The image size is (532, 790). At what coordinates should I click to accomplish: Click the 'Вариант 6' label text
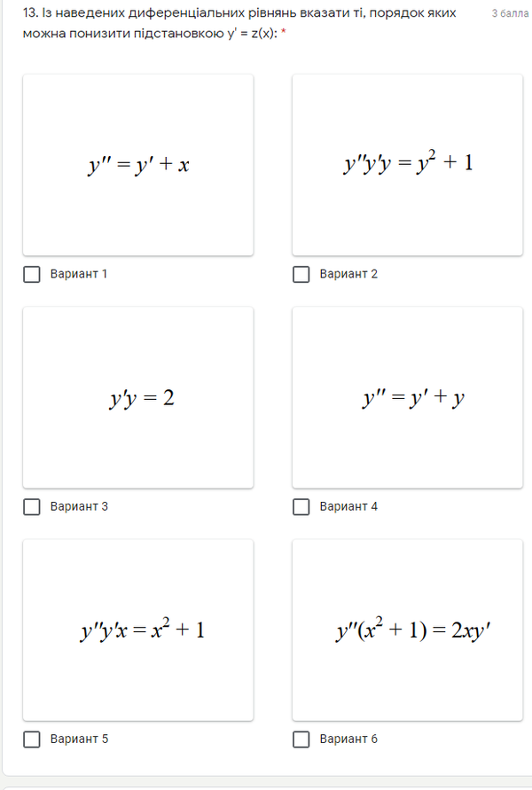point(348,739)
